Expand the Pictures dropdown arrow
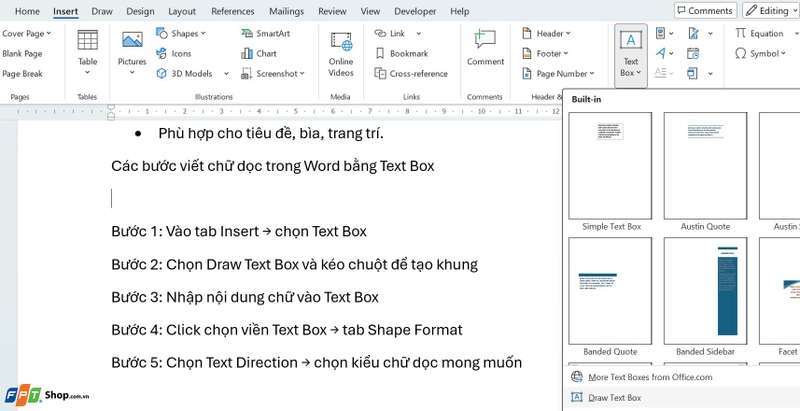Image resolution: width=800 pixels, height=411 pixels. tap(132, 72)
